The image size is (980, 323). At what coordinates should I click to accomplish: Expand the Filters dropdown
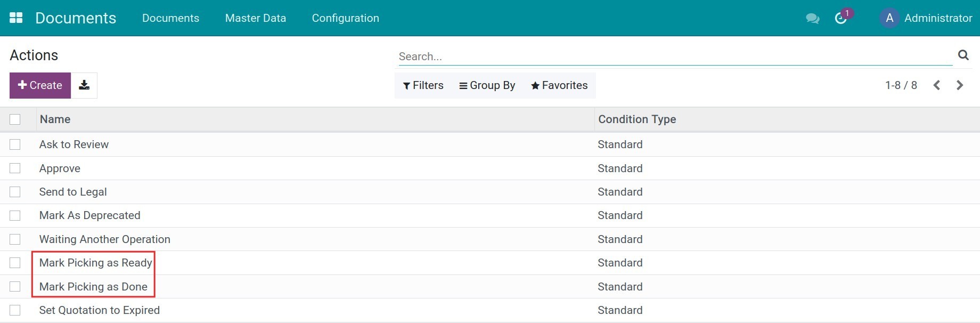(423, 85)
